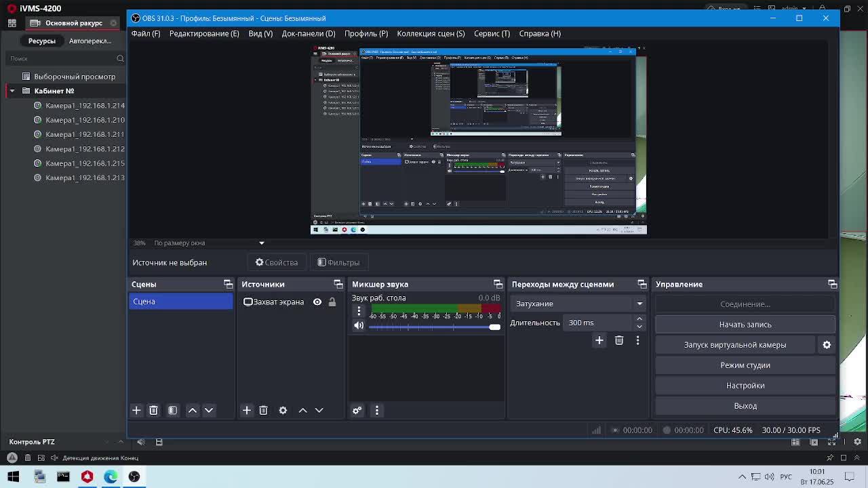Open the transition properties three-dot menu
This screenshot has width=868, height=488.
pyautogui.click(x=637, y=340)
